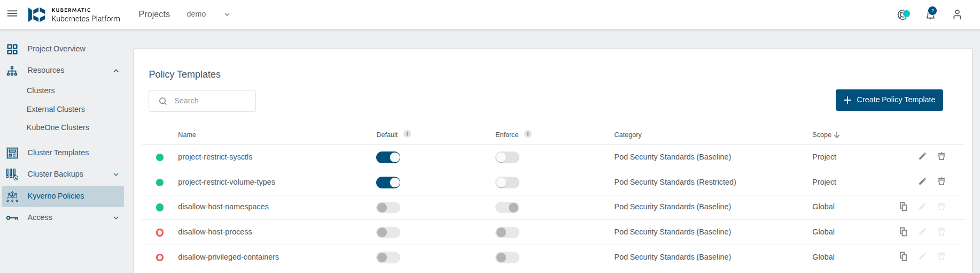The image size is (980, 273).
Task: Delete the project-restrict-volume-types policy template
Action: tap(942, 181)
